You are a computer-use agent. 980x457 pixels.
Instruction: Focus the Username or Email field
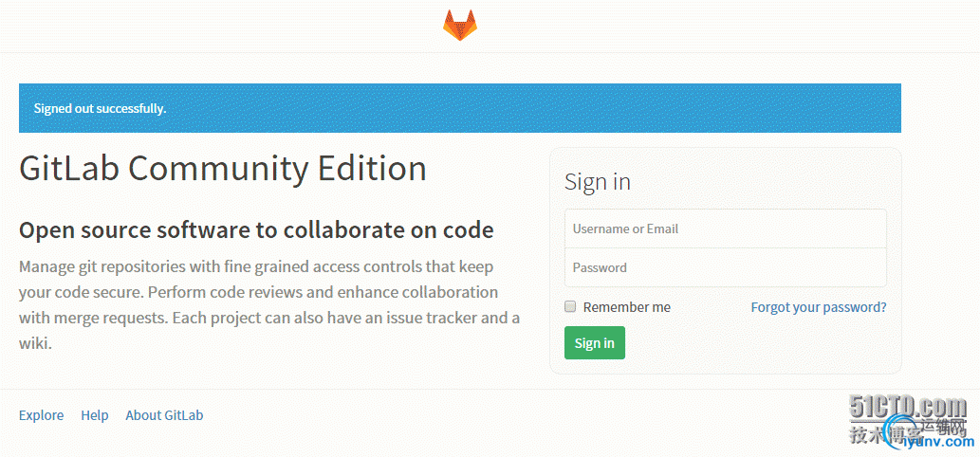[x=726, y=228]
